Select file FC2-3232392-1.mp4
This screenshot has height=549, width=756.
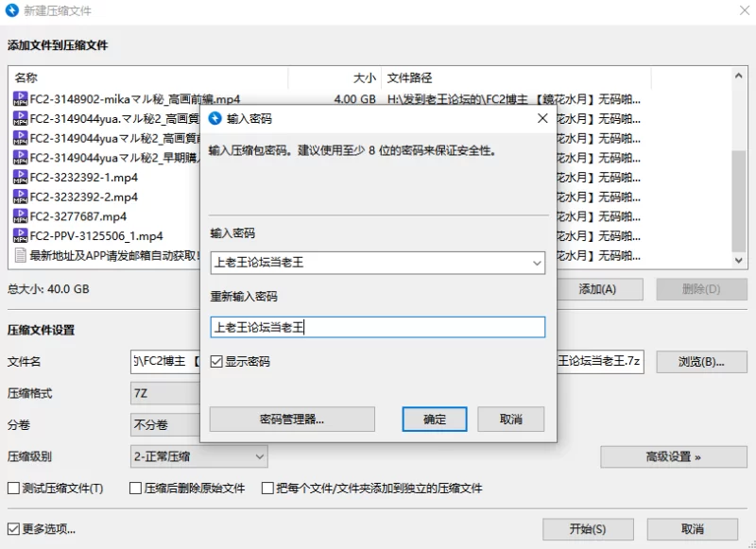[x=84, y=178]
